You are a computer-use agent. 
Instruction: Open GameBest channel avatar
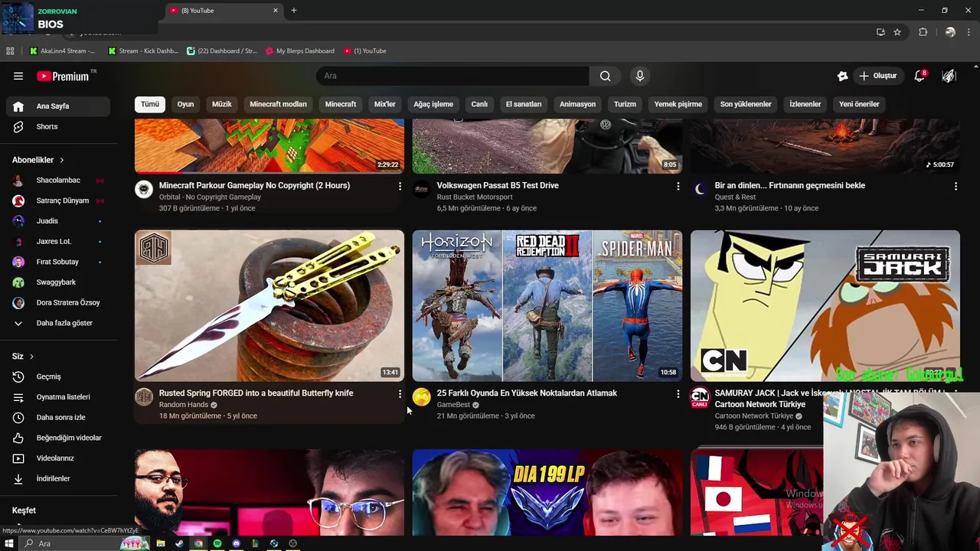point(421,396)
